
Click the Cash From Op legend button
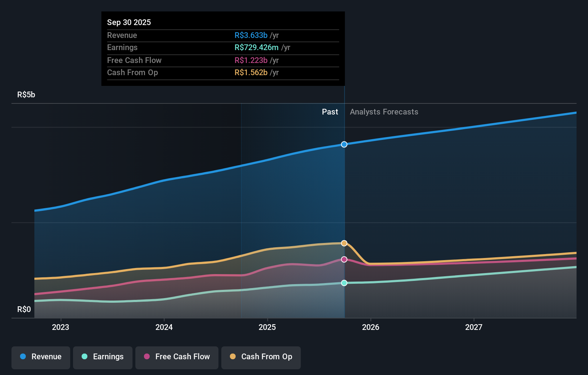(261, 357)
